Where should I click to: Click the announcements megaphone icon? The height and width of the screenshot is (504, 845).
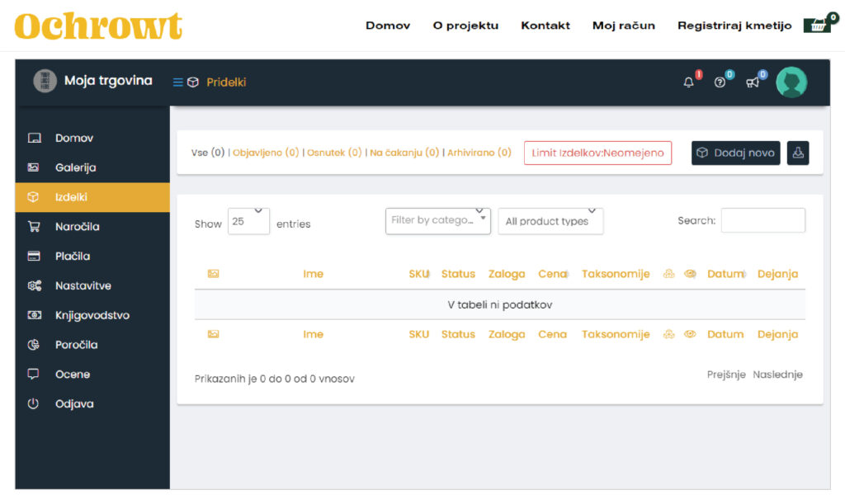pos(753,82)
